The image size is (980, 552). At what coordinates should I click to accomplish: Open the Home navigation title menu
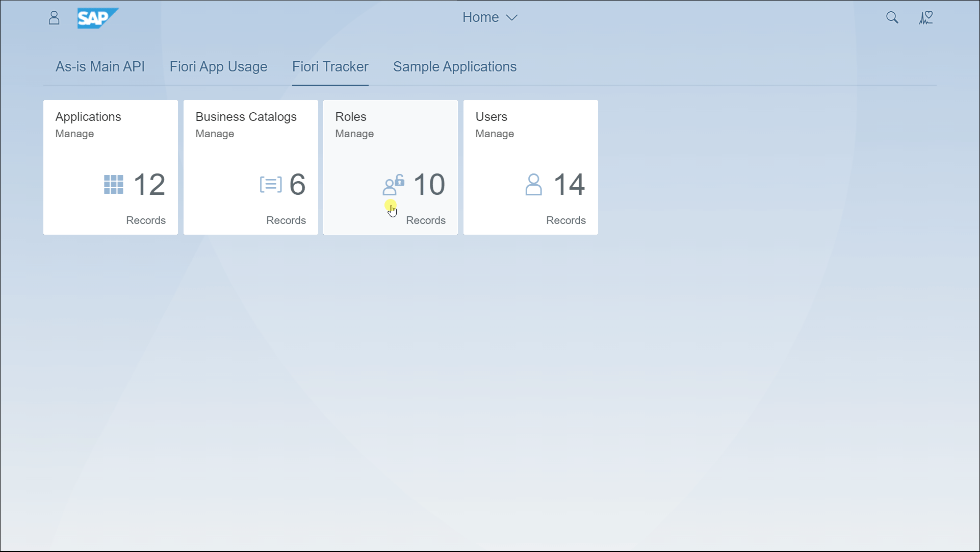[x=480, y=17]
